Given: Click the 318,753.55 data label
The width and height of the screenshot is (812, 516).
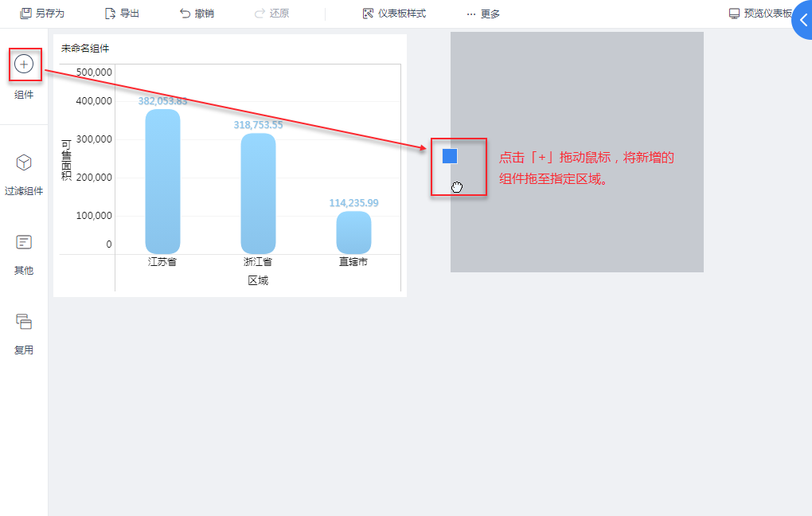Looking at the screenshot, I should (258, 125).
